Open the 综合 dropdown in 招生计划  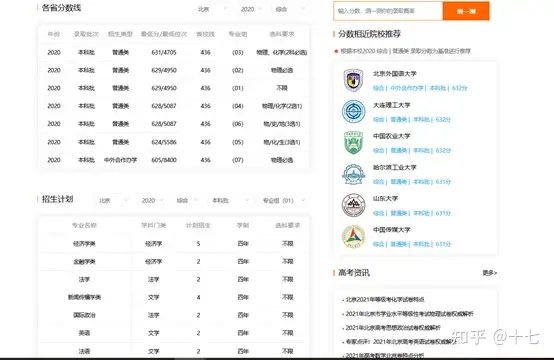(x=187, y=200)
